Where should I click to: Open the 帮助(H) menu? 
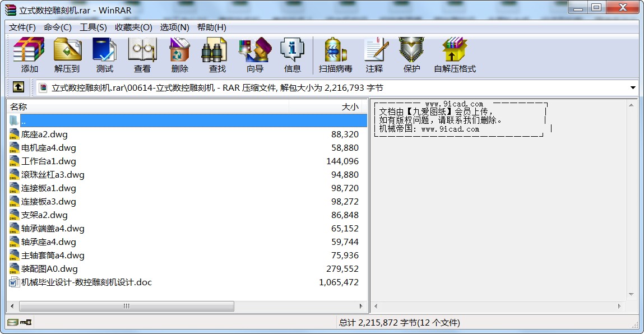click(x=211, y=27)
